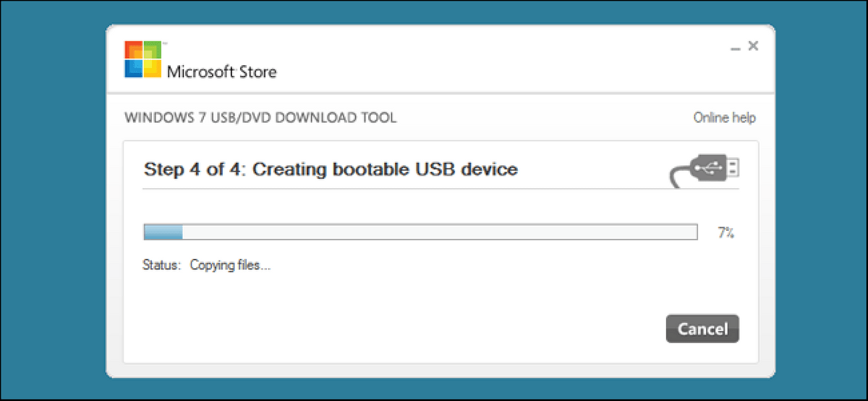The height and width of the screenshot is (401, 868).
Task: Click the red square of the Microsoft logo
Action: pos(134,51)
